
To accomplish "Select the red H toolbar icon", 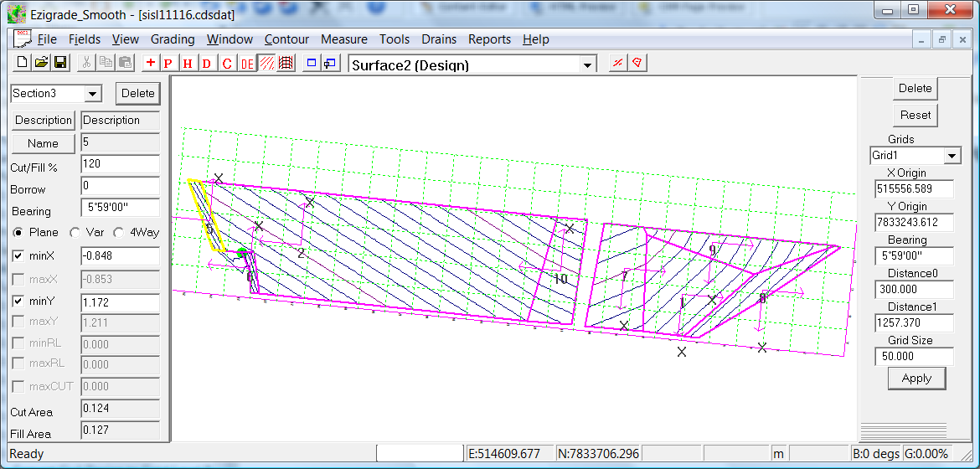I will (188, 63).
